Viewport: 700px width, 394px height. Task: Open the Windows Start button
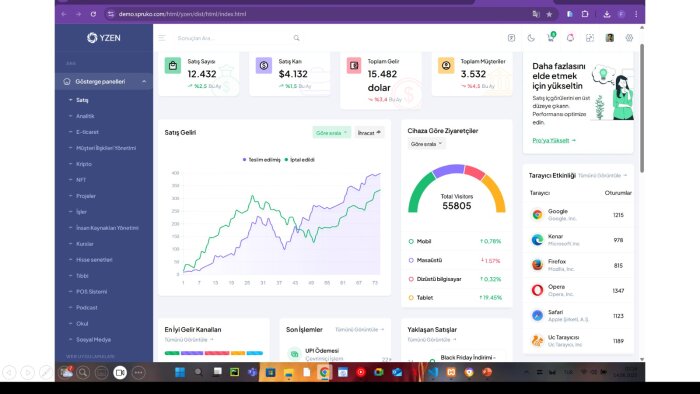click(x=180, y=372)
